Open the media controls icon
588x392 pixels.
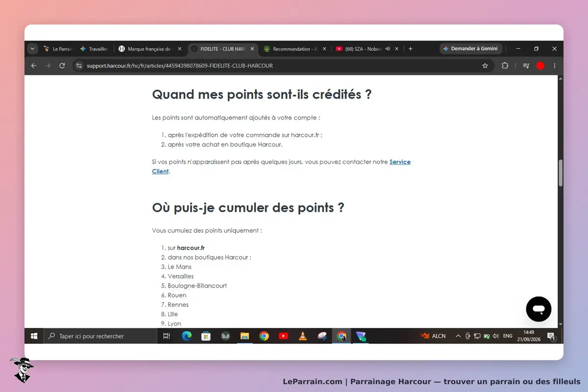(x=526, y=66)
